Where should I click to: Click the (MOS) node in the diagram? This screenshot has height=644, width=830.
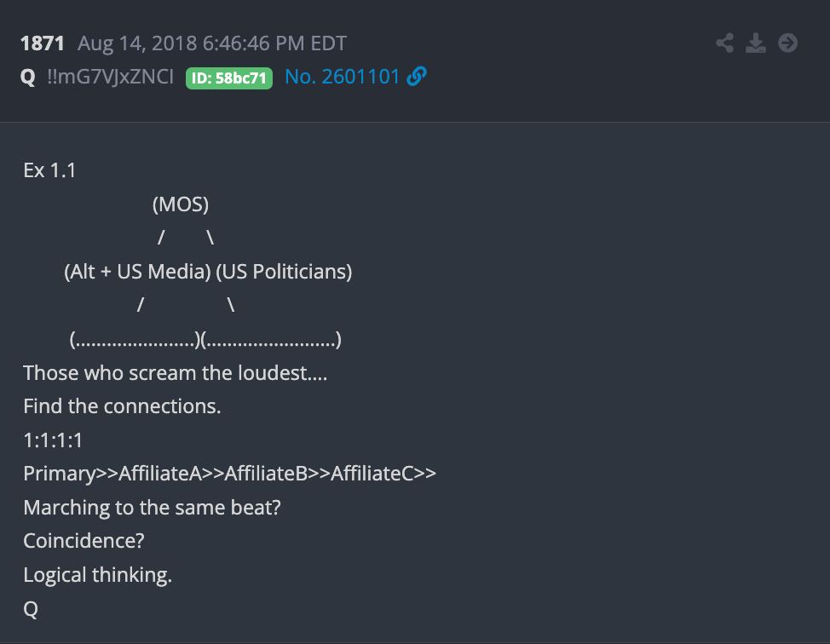pos(181,204)
